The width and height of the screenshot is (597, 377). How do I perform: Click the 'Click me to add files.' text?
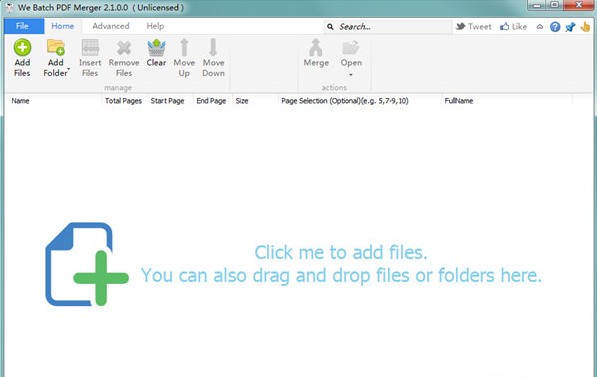click(x=341, y=252)
